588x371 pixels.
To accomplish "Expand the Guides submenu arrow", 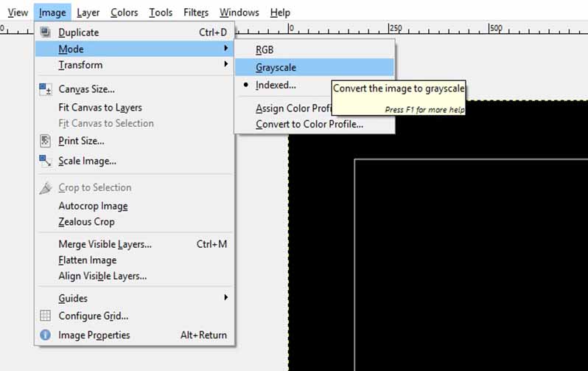I will (x=225, y=297).
